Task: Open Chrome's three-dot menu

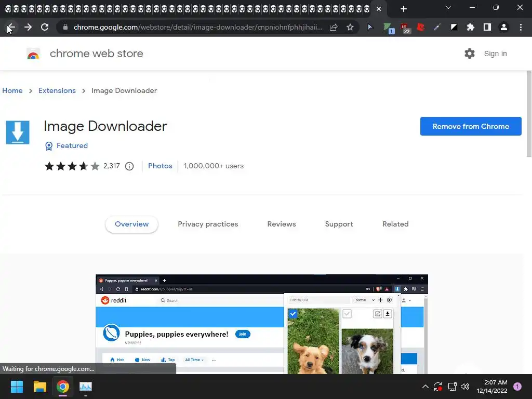Action: tap(521, 27)
